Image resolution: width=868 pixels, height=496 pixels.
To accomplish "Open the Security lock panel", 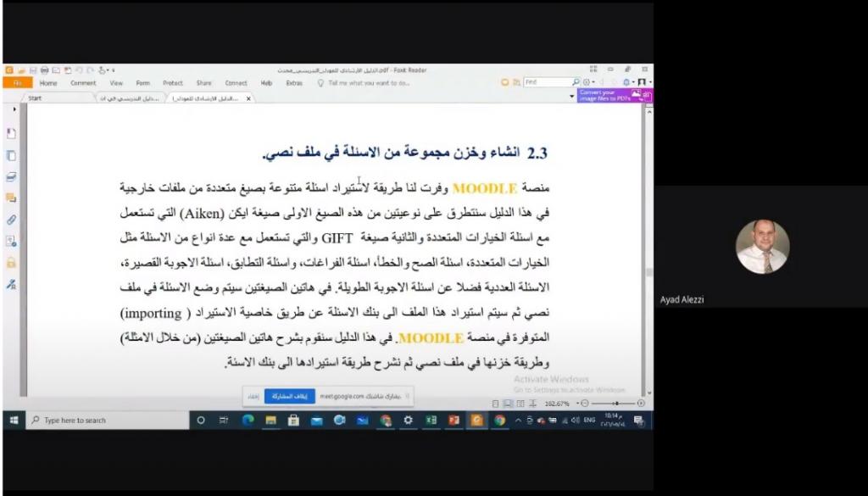I will (x=11, y=263).
